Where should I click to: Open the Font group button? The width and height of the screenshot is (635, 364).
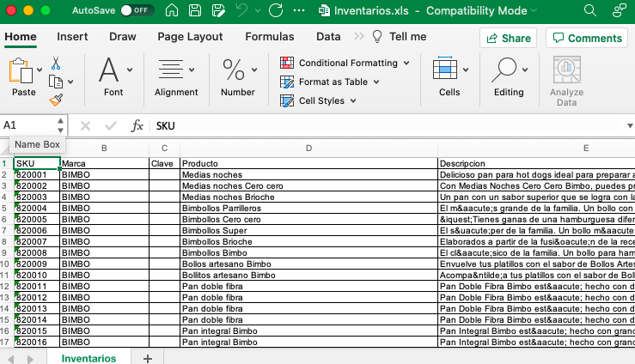(113, 77)
